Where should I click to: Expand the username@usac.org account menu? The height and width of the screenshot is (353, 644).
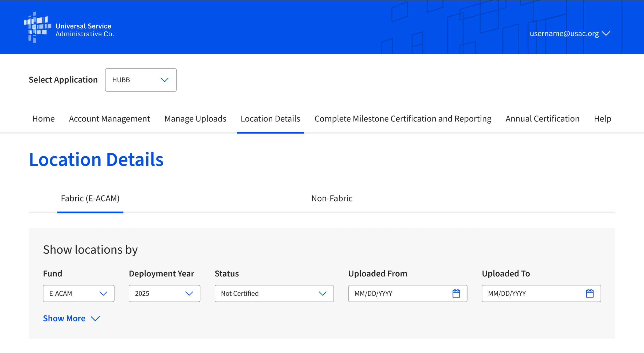(570, 34)
